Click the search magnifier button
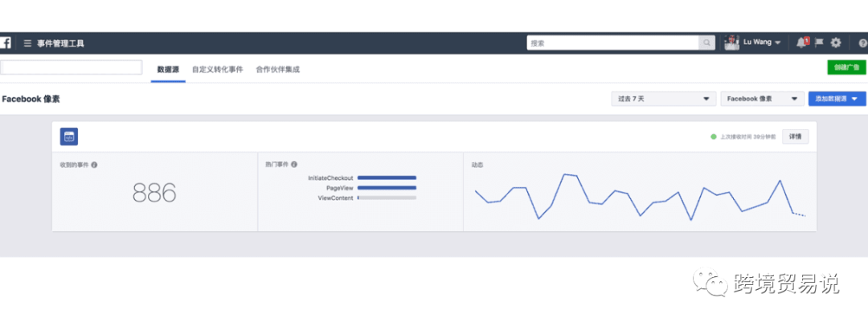The image size is (868, 322). coord(707,43)
